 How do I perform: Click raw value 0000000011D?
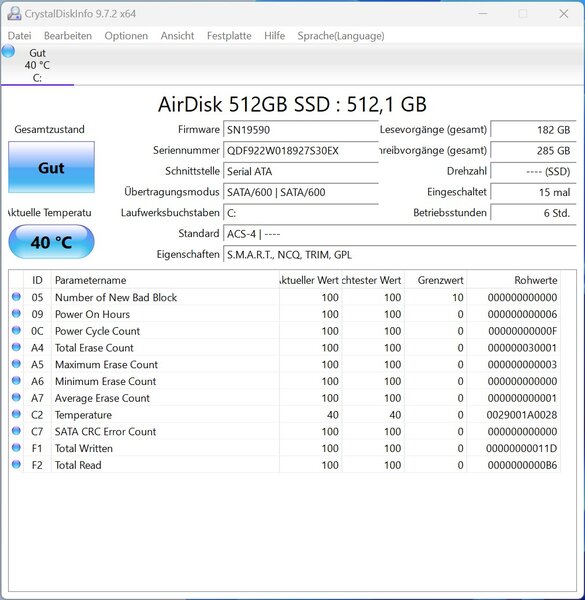(x=521, y=448)
